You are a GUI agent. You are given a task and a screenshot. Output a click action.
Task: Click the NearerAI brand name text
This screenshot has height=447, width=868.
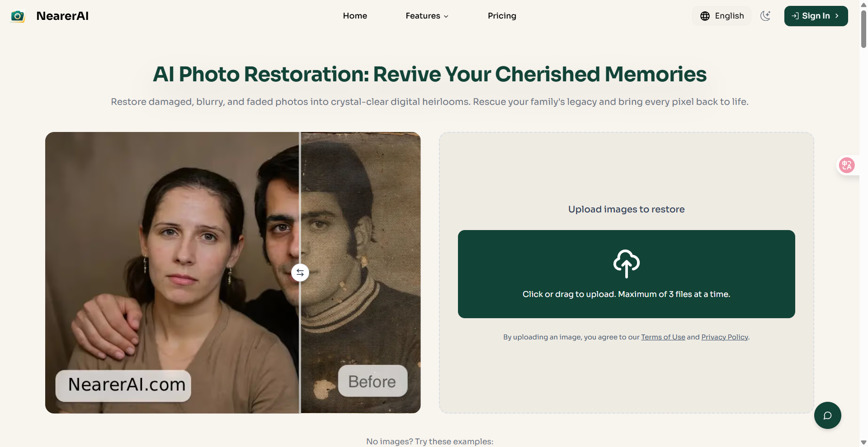click(62, 16)
